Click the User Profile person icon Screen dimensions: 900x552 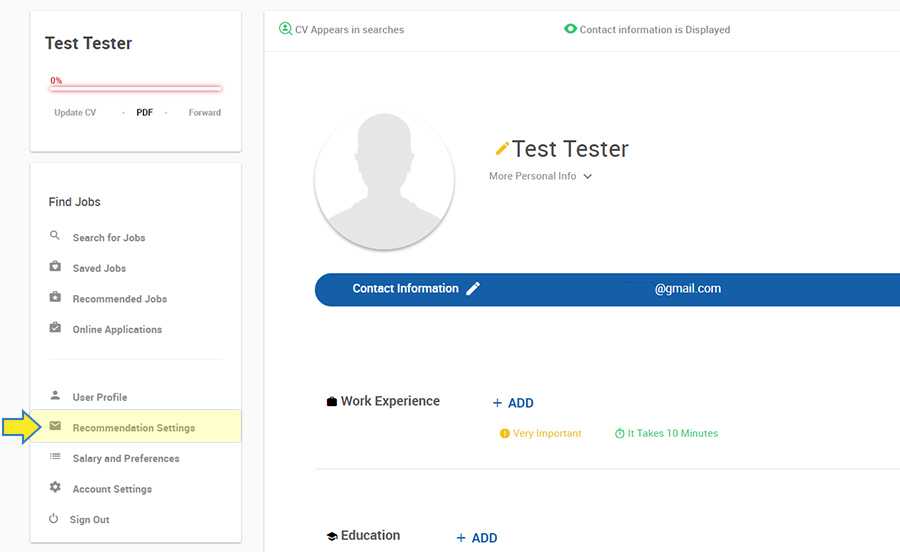55,396
